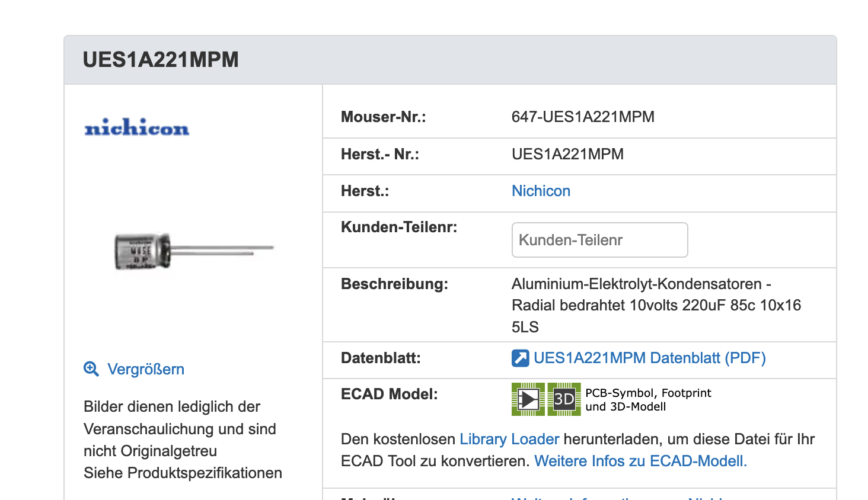Click PCB-Symbol, Footprint und 3D-Modell label

(x=648, y=399)
